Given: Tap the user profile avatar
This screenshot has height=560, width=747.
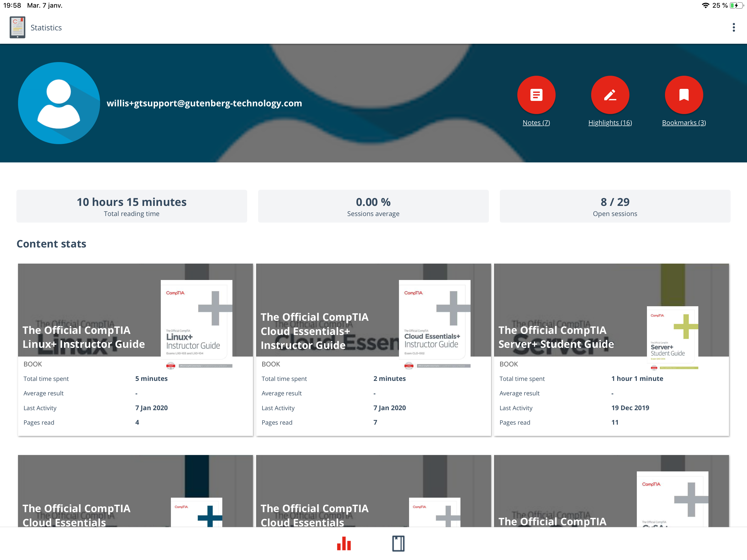Looking at the screenshot, I should (59, 103).
